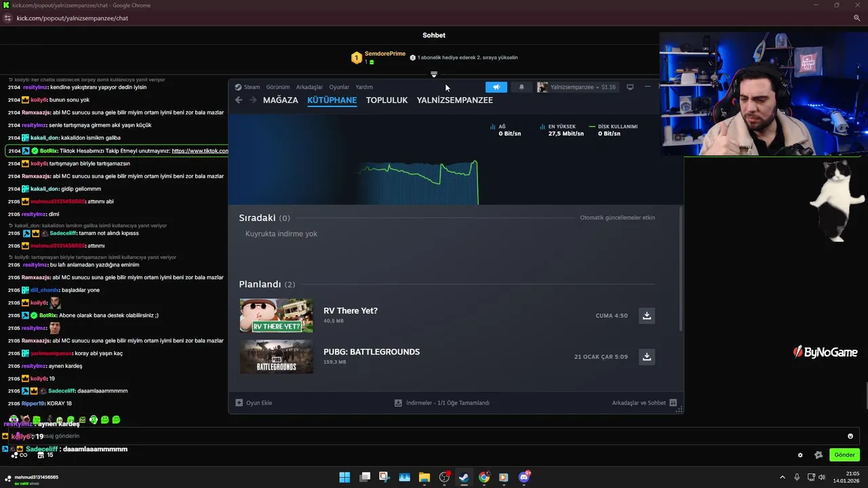Switch to the TOPLULUK tab

click(387, 100)
